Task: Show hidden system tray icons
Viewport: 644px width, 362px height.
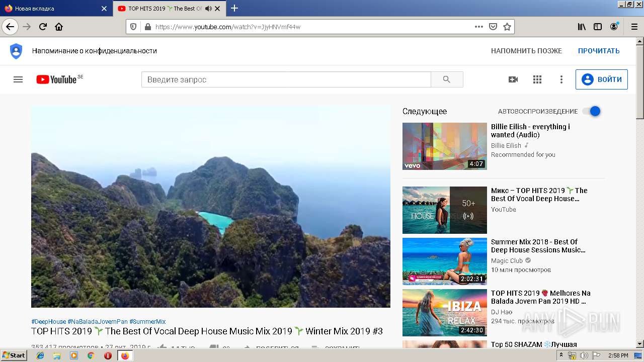Action: (561, 355)
